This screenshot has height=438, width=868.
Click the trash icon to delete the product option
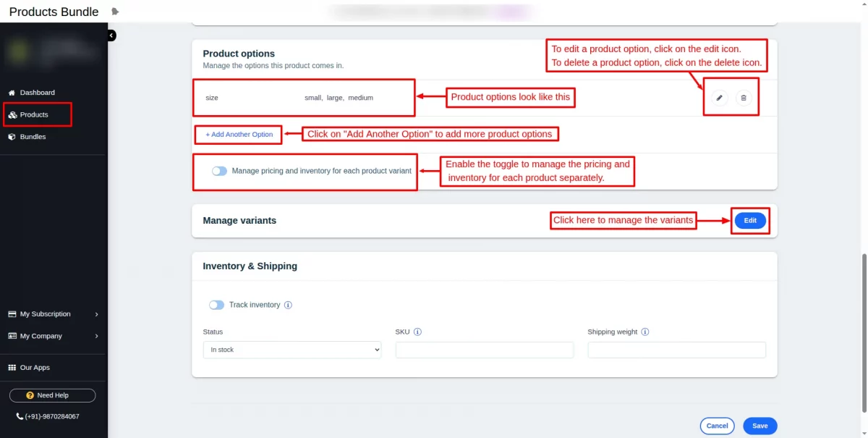coord(745,96)
